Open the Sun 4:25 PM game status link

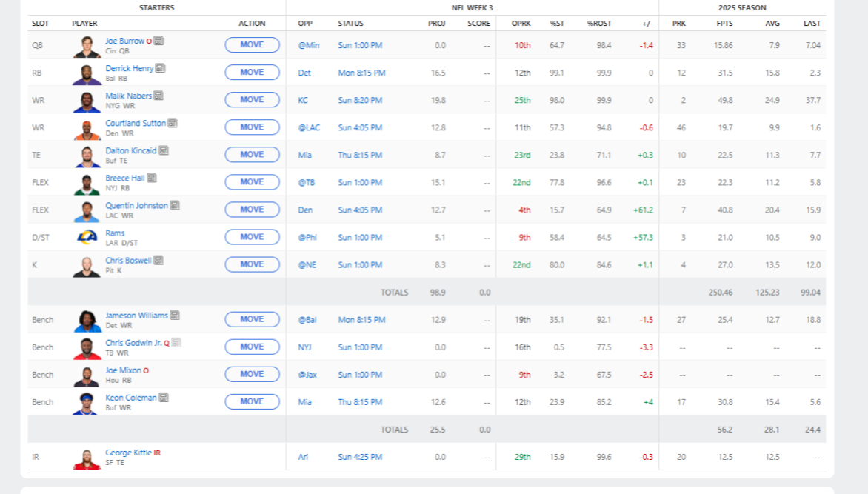tap(361, 457)
